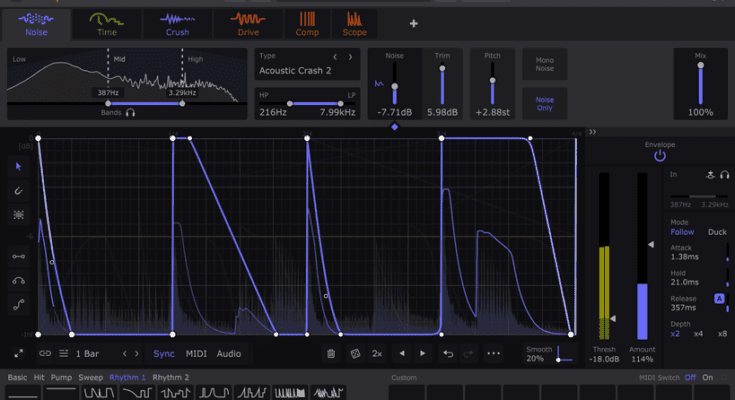Toggle the Envelope power button
This screenshot has height=400, width=735.
pos(659,156)
